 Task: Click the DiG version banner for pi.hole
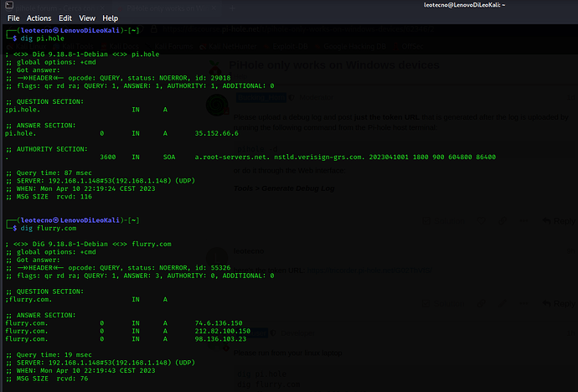click(82, 54)
